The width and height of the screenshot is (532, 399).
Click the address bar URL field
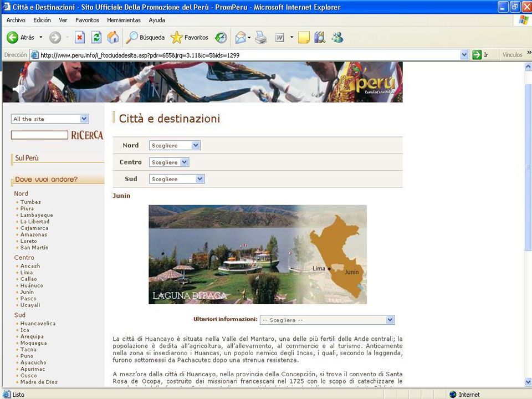[x=249, y=55]
